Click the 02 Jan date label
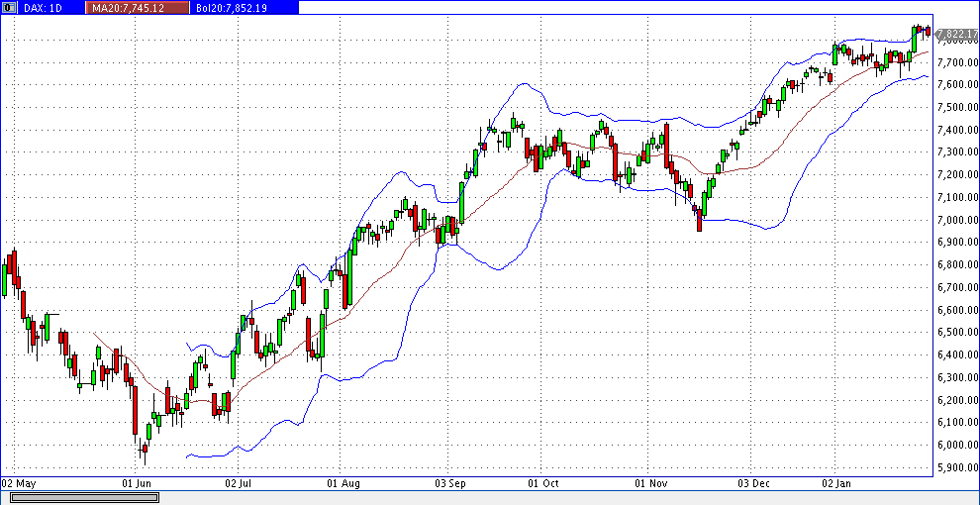980x505 pixels. tap(836, 484)
